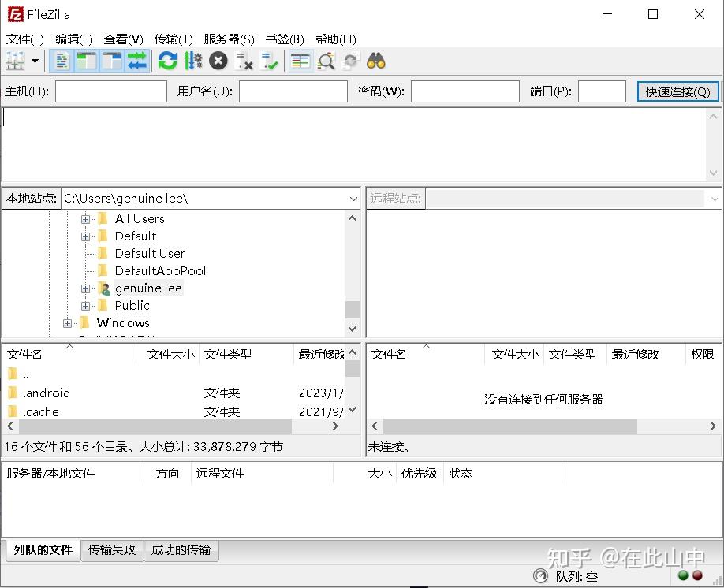Select the DefaultAppPool folder
Viewport: 724px width, 588px height.
tap(160, 271)
